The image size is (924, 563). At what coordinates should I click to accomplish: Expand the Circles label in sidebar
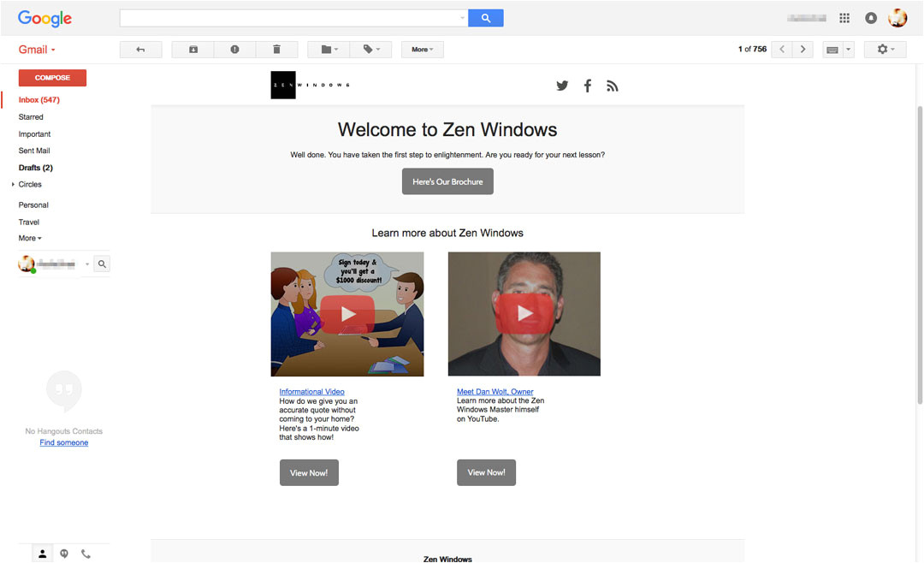tap(29, 185)
